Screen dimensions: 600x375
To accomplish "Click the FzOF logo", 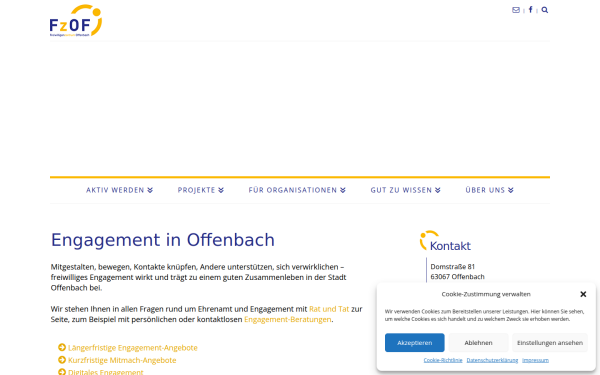I will pyautogui.click(x=76, y=21).
